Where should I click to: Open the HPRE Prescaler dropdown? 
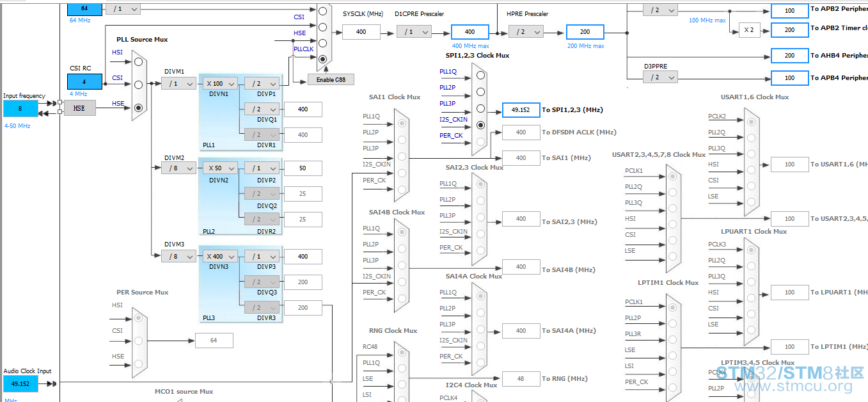(526, 32)
